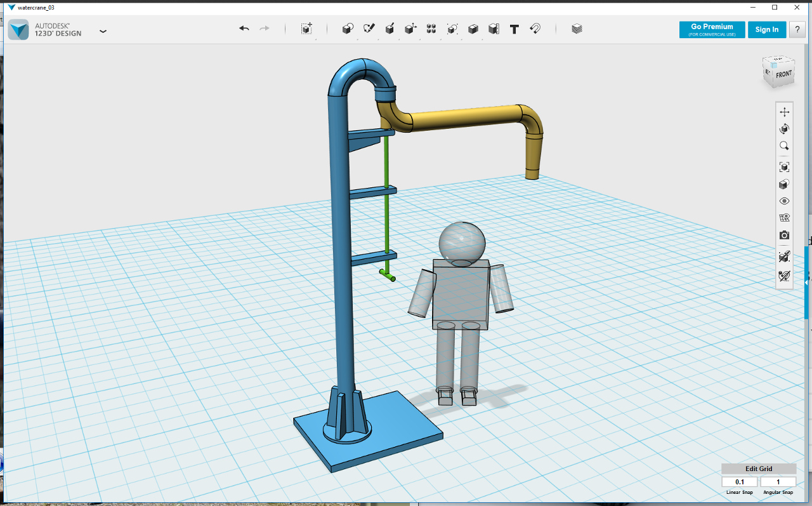
Task: Take a screenshot with the camera icon
Action: (785, 236)
